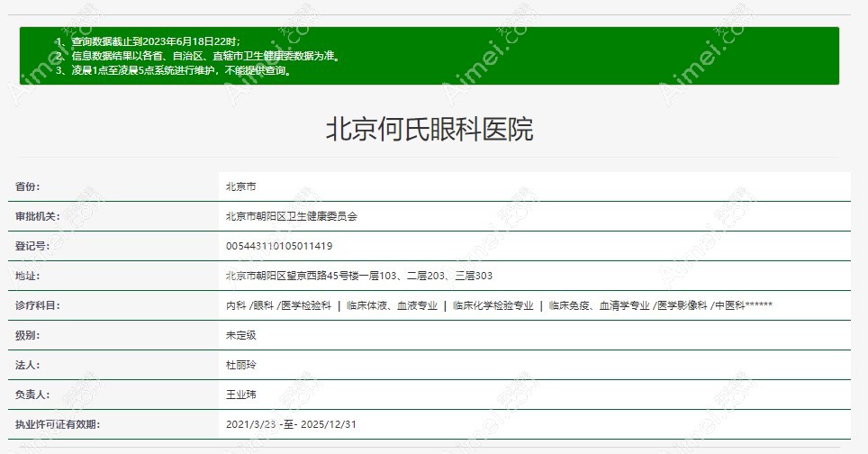This screenshot has height=454, width=868.
Task: Click the hospital title 北京何氏眼科医院
Action: [x=429, y=129]
